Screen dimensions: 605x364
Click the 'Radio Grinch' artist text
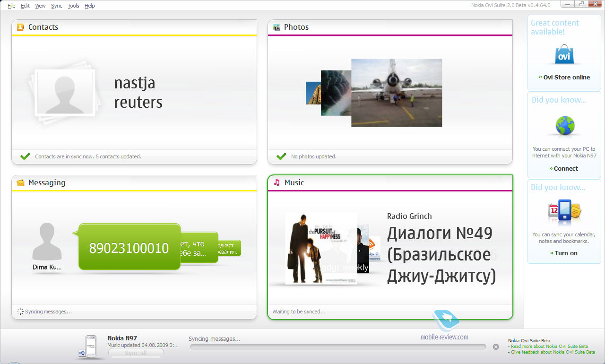(409, 216)
